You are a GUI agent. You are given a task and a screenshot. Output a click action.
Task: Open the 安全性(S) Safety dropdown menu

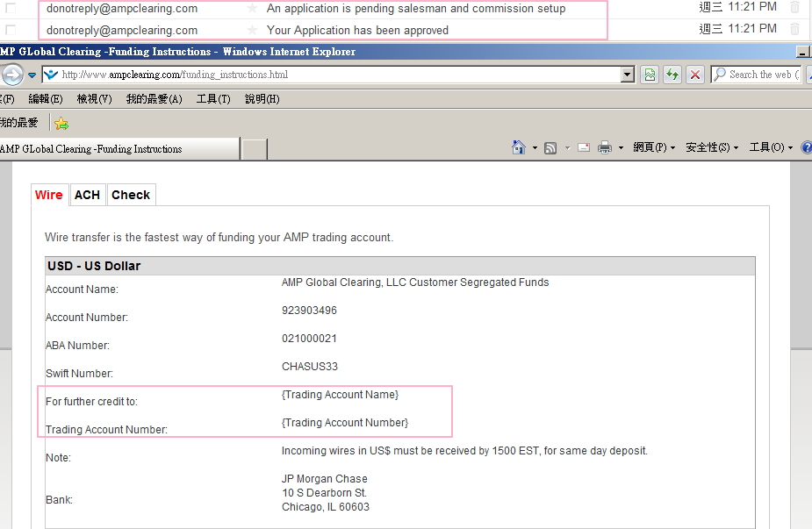pos(712,147)
